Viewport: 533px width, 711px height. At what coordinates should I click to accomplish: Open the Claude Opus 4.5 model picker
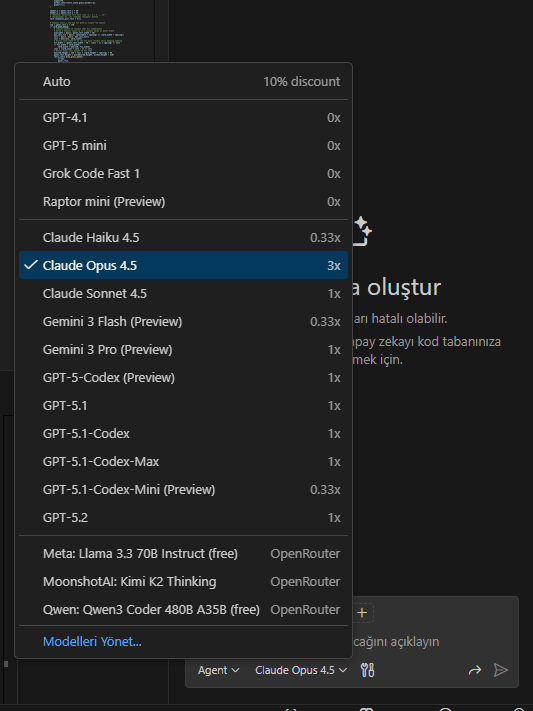coord(301,670)
